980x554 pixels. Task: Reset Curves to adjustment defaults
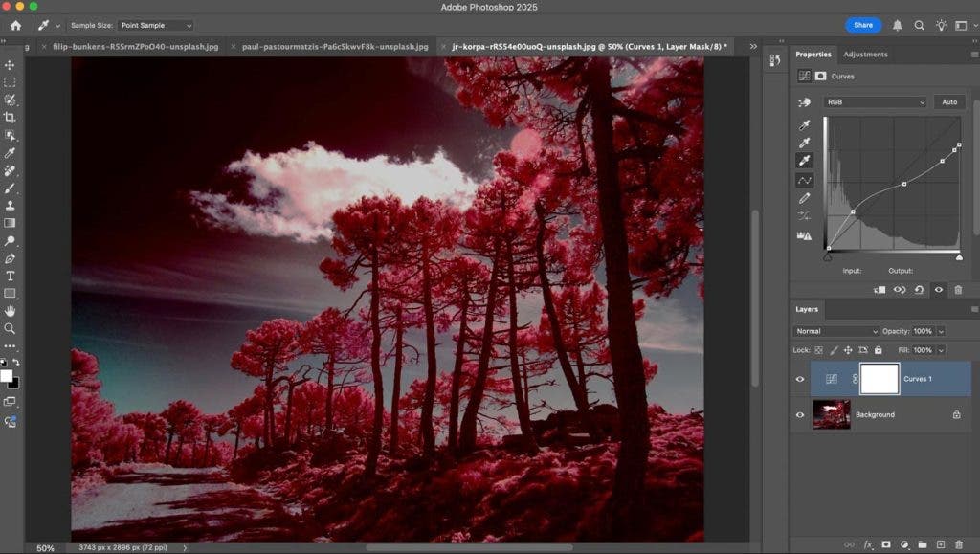tap(919, 290)
